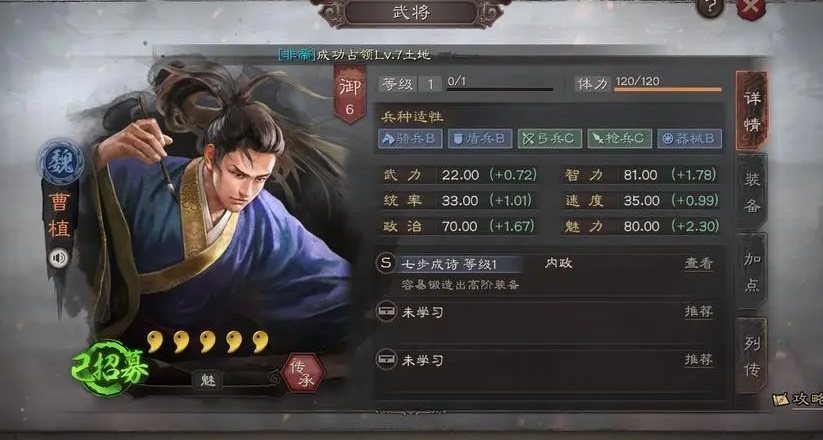Open the help question mark icon

pyautogui.click(x=710, y=7)
